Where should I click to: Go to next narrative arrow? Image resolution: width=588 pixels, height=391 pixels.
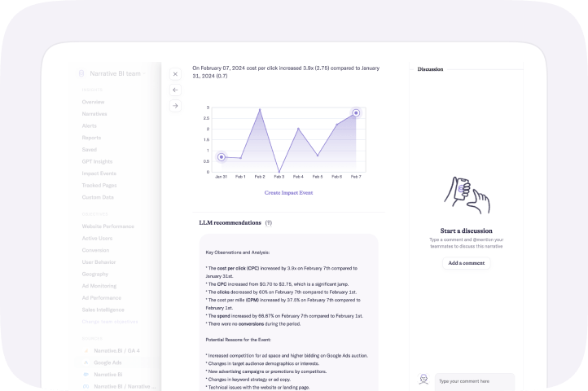click(175, 106)
